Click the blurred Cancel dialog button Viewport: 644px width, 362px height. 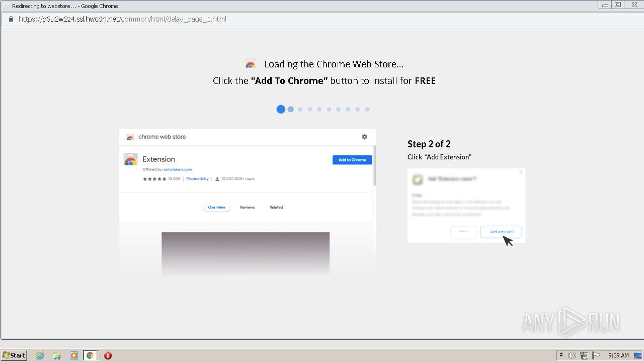tap(463, 232)
